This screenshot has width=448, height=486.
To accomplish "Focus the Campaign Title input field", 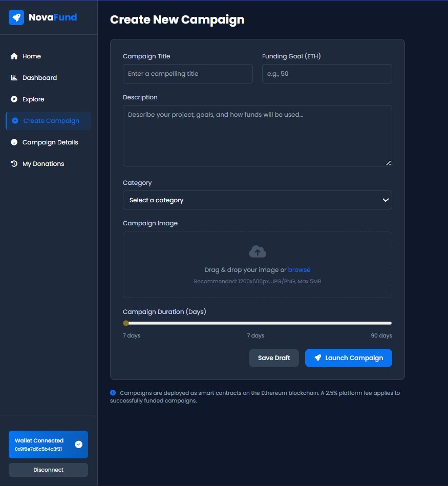I will [x=188, y=74].
